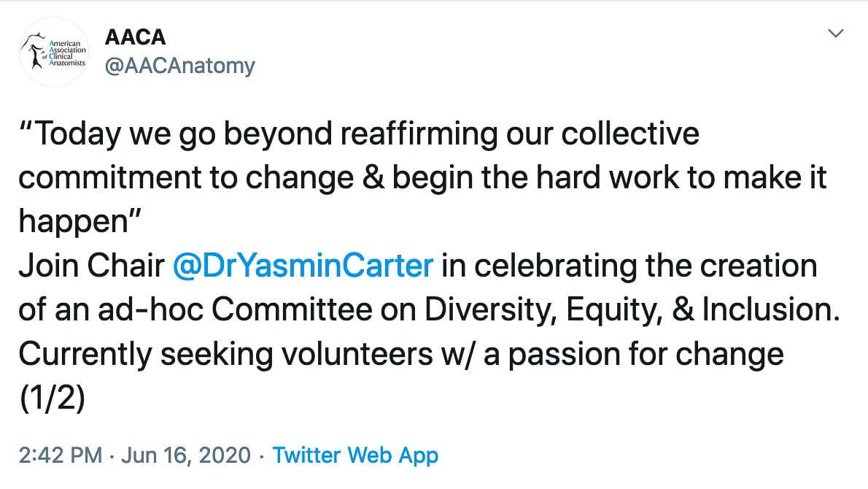Viewport: 868px width, 489px height.
Task: Click the Jun 16, 2020 date
Action: (x=185, y=456)
